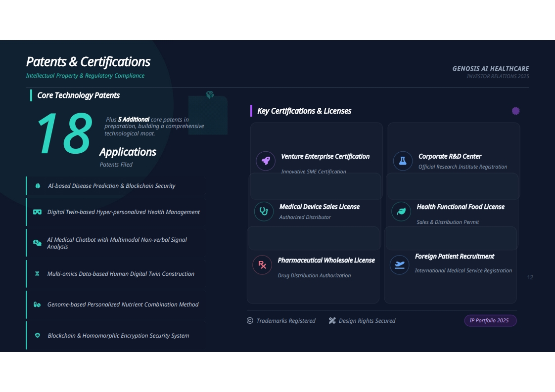The image size is (555, 392).
Task: Select the Rx icon for Pharmaceutical Wholesale License
Action: [x=262, y=264]
